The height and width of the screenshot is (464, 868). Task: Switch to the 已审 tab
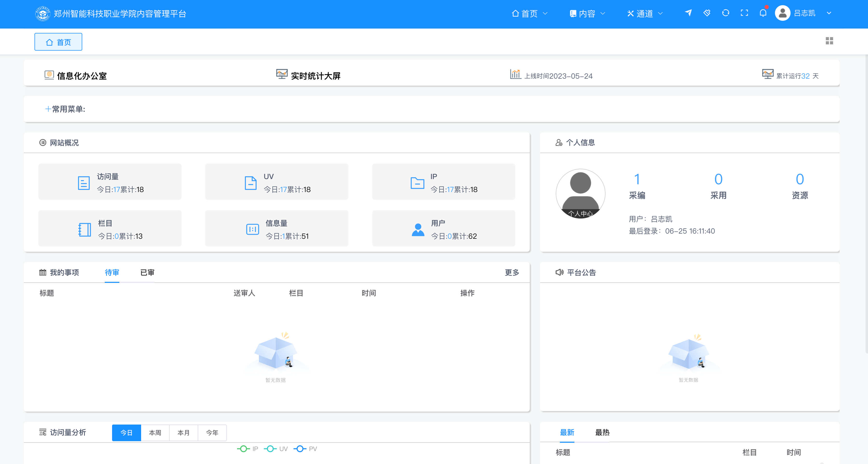coord(147,272)
